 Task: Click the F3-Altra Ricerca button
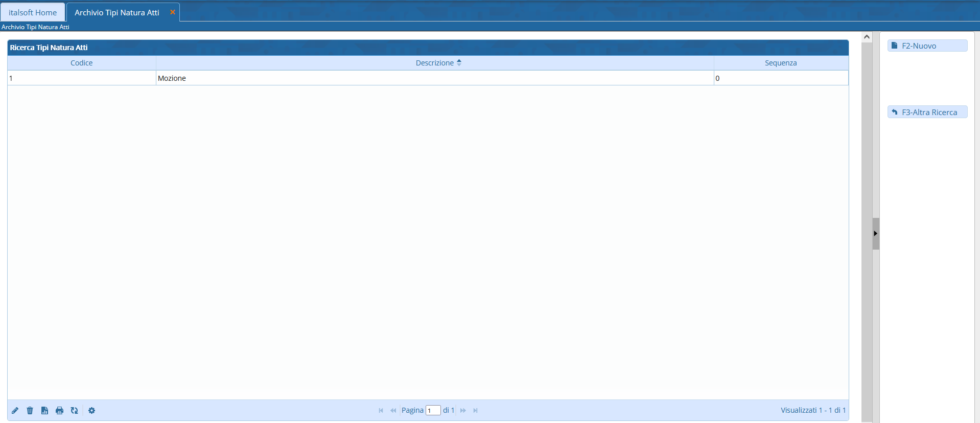pyautogui.click(x=927, y=113)
